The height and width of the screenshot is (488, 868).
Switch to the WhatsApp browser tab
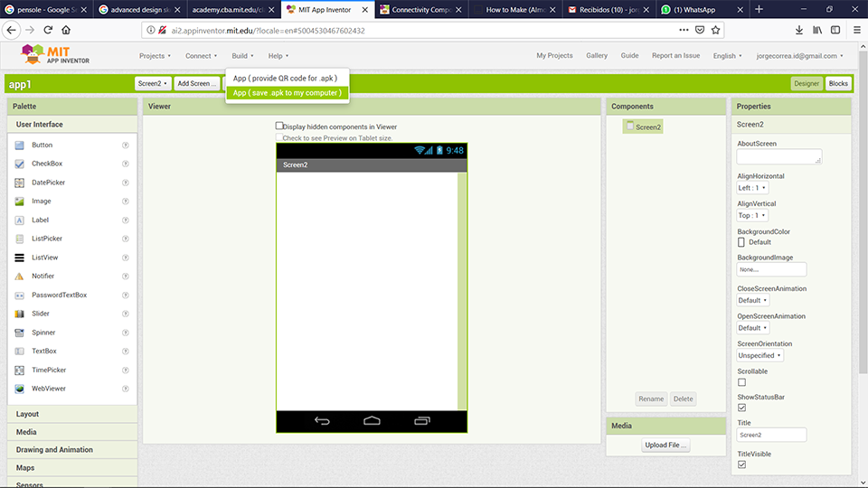click(702, 9)
